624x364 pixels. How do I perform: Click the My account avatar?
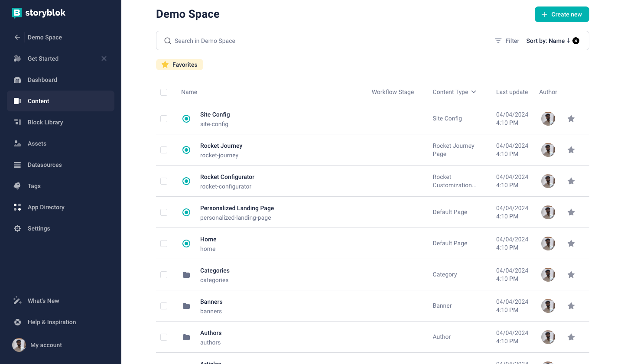click(x=19, y=345)
